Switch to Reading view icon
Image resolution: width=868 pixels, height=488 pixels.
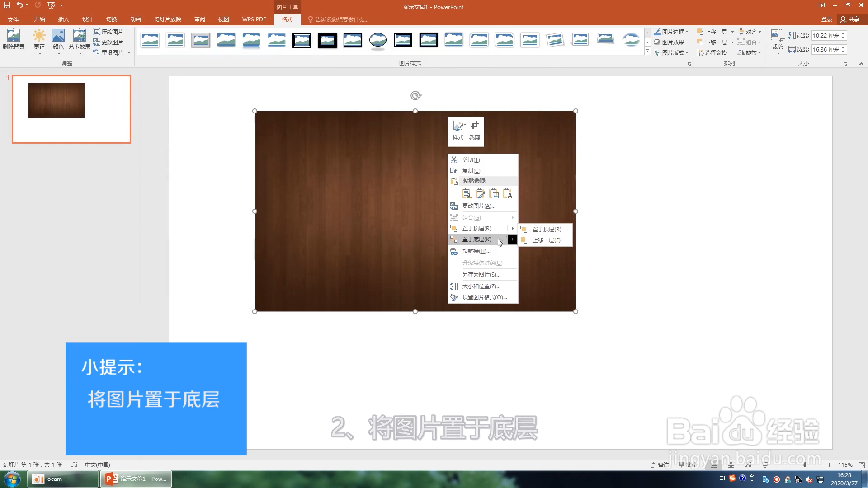click(748, 465)
